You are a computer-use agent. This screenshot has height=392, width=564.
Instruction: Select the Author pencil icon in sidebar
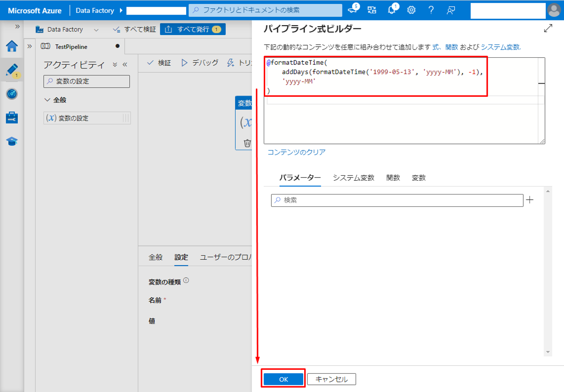tap(12, 70)
